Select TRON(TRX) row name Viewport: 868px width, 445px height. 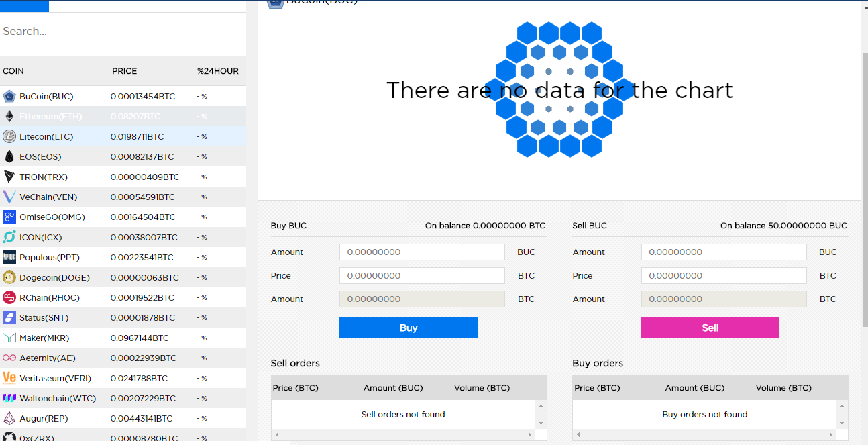click(x=44, y=177)
